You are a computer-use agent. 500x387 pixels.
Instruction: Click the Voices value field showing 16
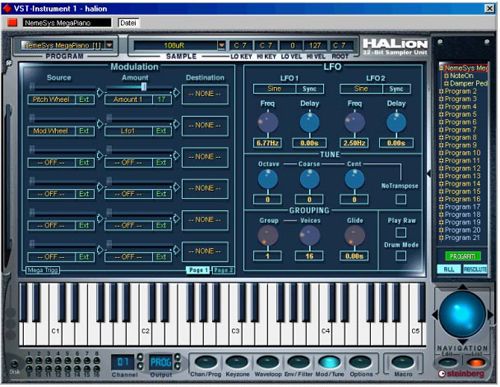tap(309, 256)
